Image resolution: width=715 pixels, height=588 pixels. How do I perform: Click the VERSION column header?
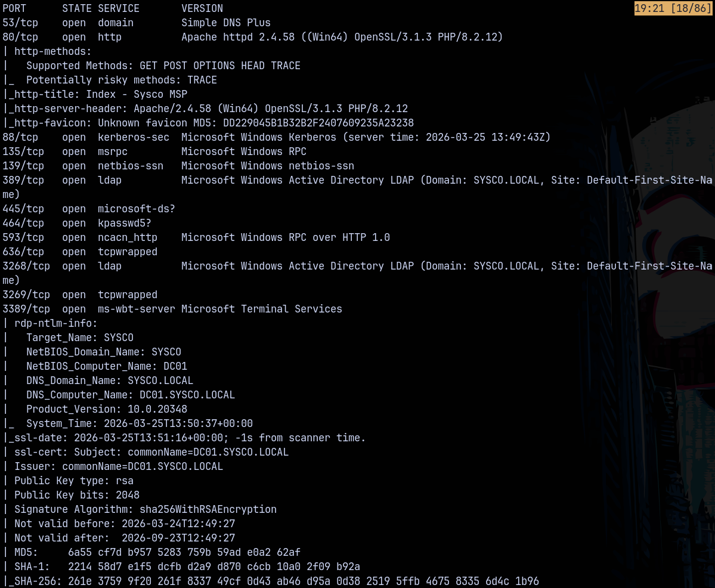(202, 8)
